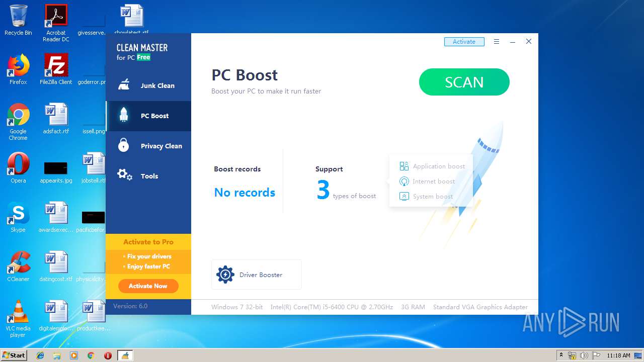Click the Junk Clean broom icon
Viewport: 644px width, 362px height.
[124, 85]
